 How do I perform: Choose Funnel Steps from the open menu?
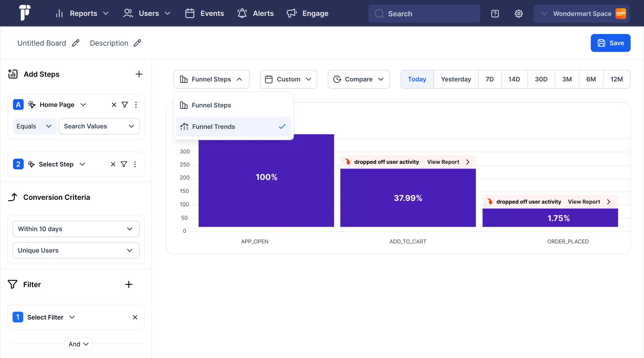pyautogui.click(x=211, y=105)
